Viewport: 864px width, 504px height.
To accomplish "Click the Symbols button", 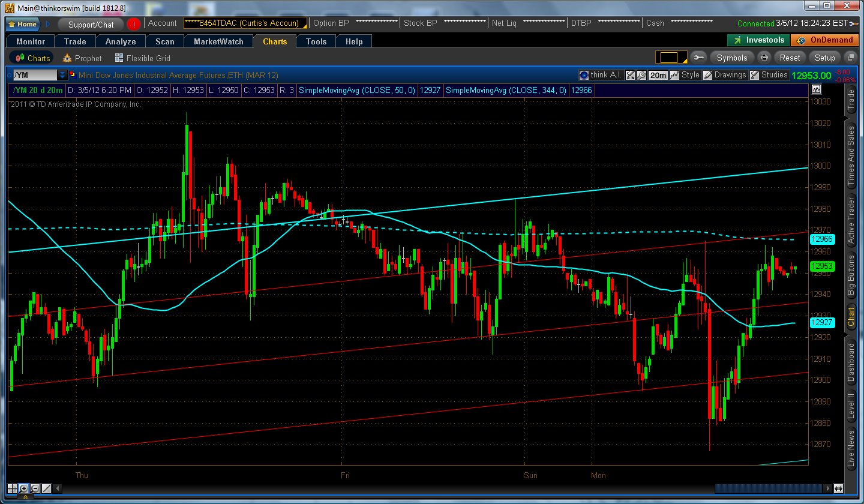I will click(732, 58).
